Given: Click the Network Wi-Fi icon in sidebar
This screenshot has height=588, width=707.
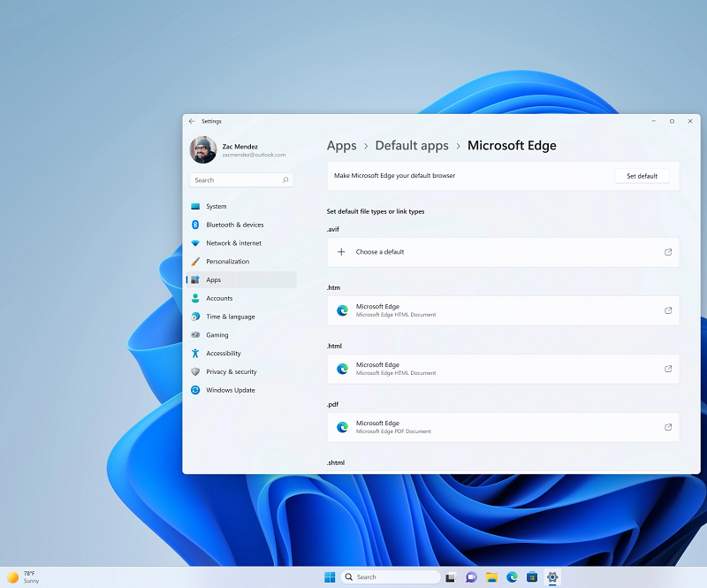Looking at the screenshot, I should pyautogui.click(x=195, y=243).
